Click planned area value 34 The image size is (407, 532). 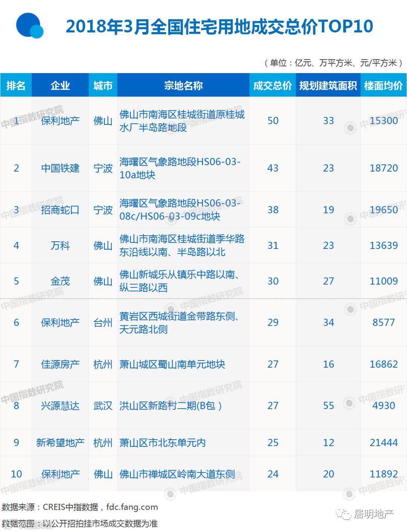pyautogui.click(x=328, y=323)
